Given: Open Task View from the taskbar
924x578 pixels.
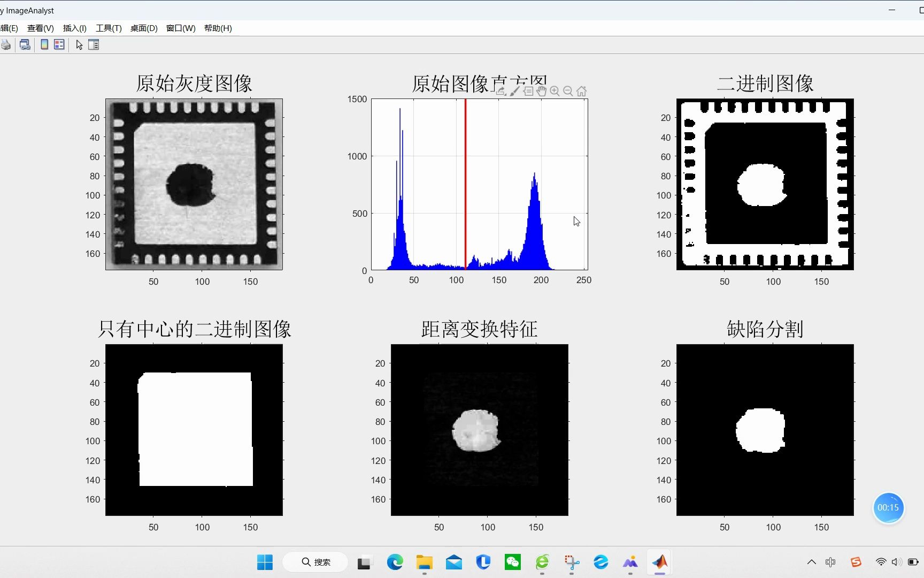Looking at the screenshot, I should click(x=364, y=562).
